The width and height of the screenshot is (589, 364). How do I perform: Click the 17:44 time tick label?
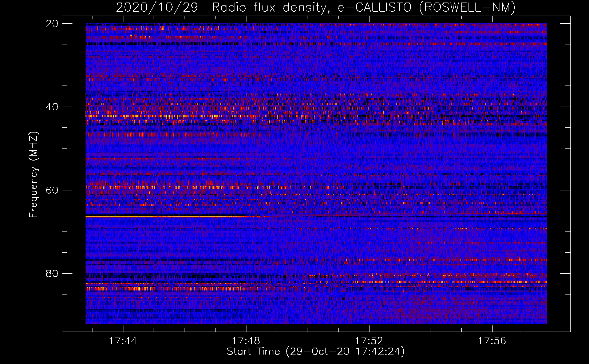pyautogui.click(x=123, y=341)
